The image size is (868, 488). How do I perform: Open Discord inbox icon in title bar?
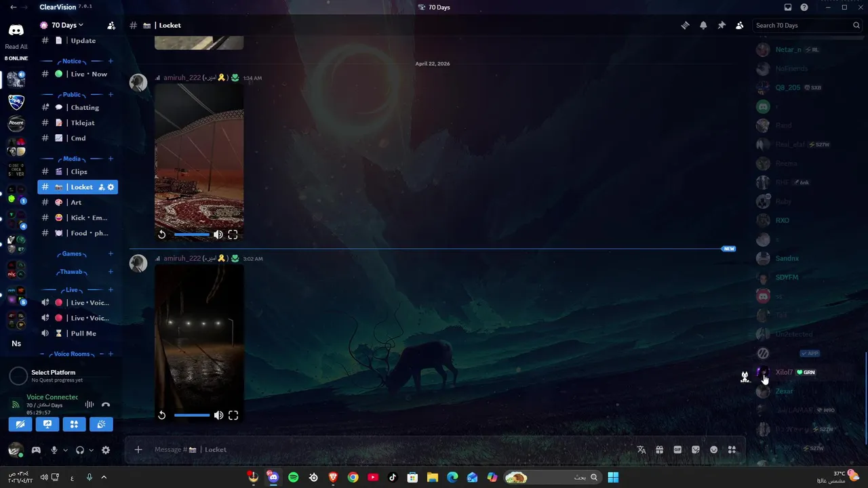click(788, 7)
